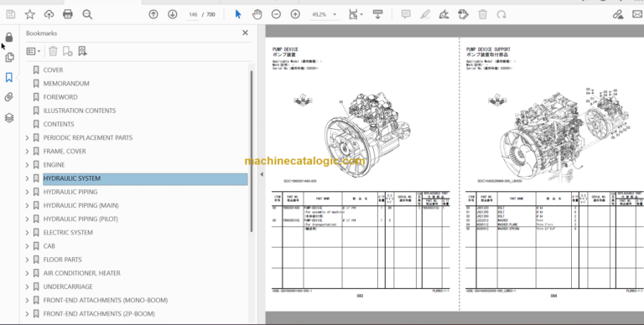Viewport: 644px width, 325px height.
Task: Open ILLUSTRATION CONTENTS bookmark
Action: 80,111
